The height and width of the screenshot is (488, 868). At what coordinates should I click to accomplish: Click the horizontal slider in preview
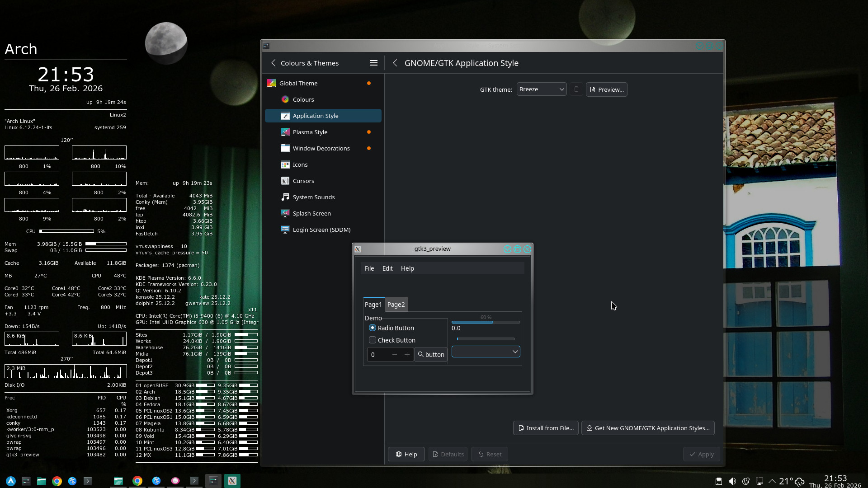click(486, 339)
